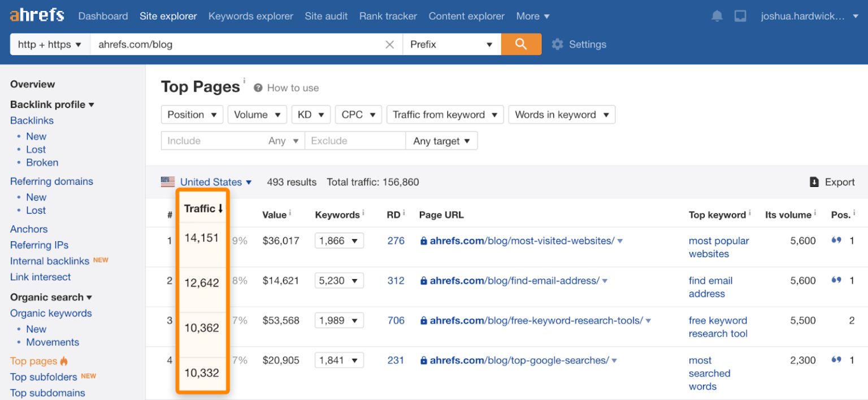868x400 pixels.
Task: Open How to use help for Top Pages
Action: [x=285, y=88]
